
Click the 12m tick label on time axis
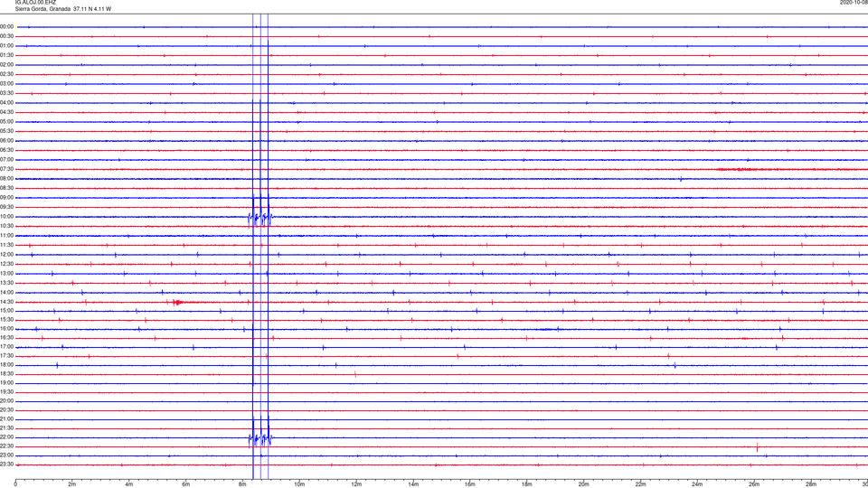[356, 484]
